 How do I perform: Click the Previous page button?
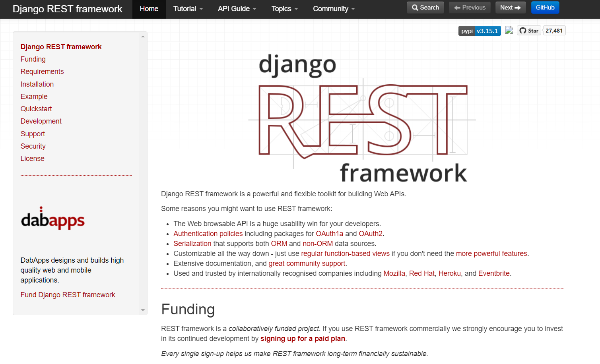pyautogui.click(x=470, y=8)
